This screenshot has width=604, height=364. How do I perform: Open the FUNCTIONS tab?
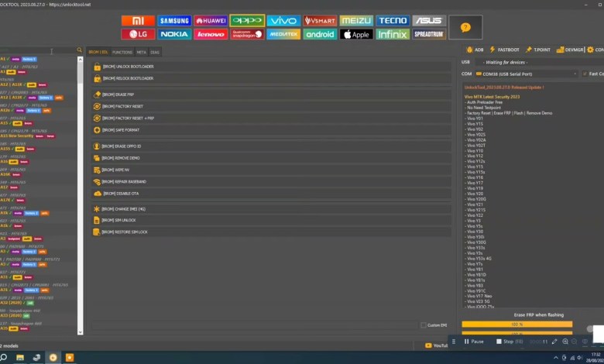(x=122, y=52)
